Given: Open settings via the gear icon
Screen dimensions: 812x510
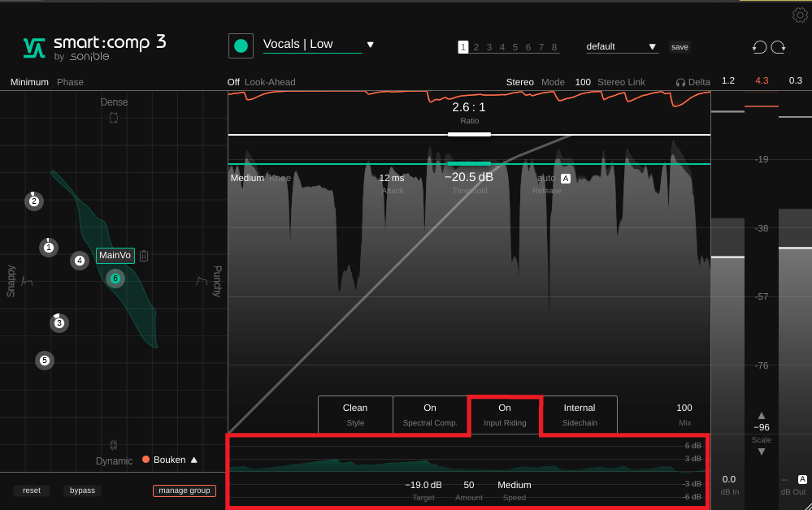Looking at the screenshot, I should point(800,15).
